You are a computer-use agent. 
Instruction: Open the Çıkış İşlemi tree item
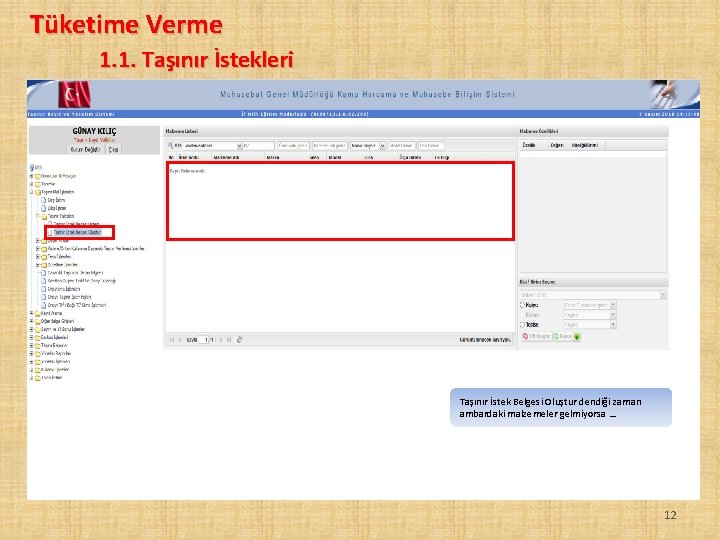pos(56,208)
